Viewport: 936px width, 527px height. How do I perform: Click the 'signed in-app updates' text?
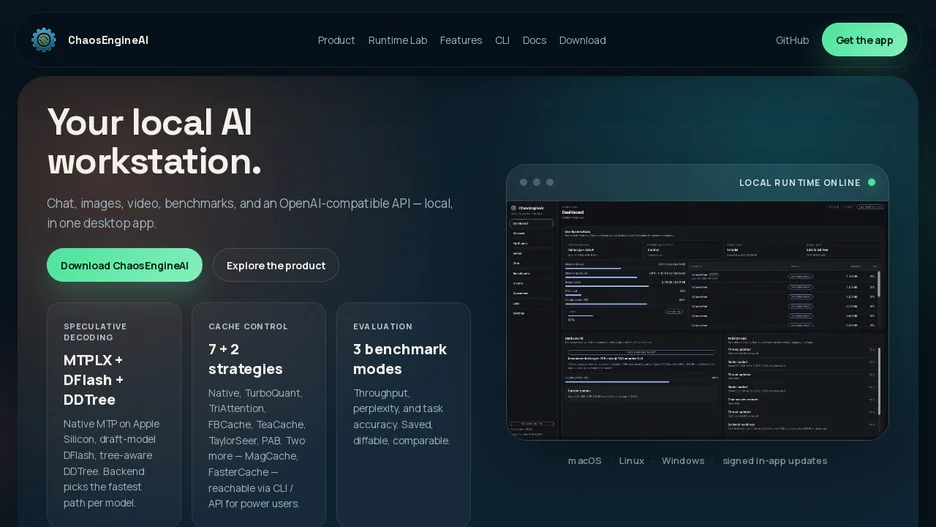pyautogui.click(x=775, y=461)
